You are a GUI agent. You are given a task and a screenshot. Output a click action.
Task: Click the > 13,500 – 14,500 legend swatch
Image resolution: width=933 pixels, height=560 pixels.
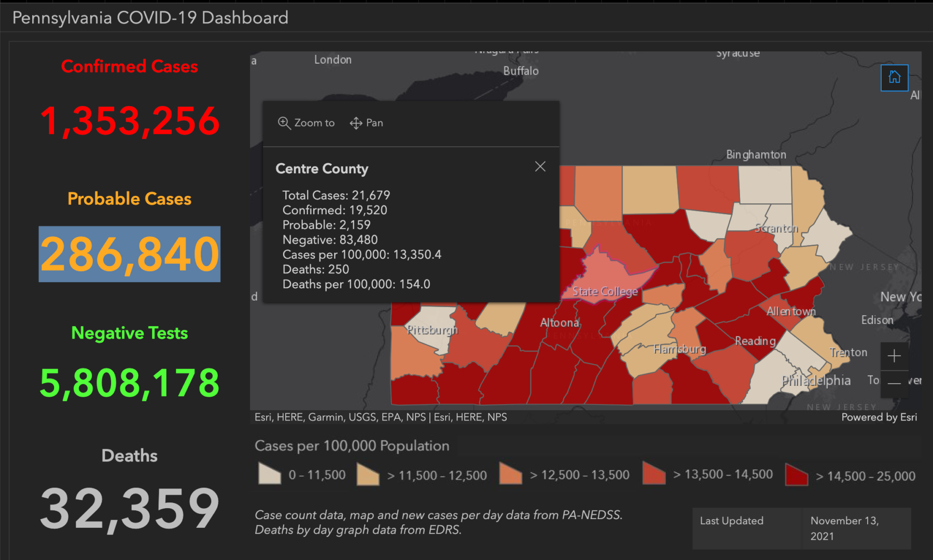click(653, 473)
